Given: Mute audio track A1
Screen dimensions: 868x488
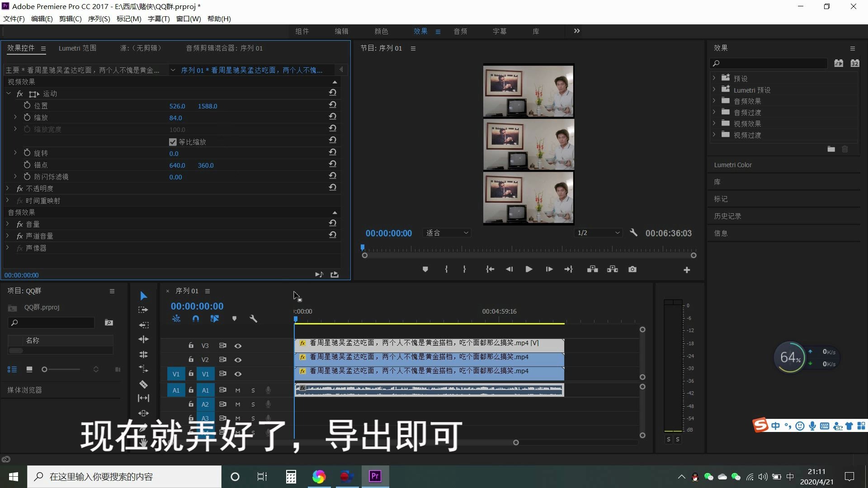Looking at the screenshot, I should click(x=238, y=390).
